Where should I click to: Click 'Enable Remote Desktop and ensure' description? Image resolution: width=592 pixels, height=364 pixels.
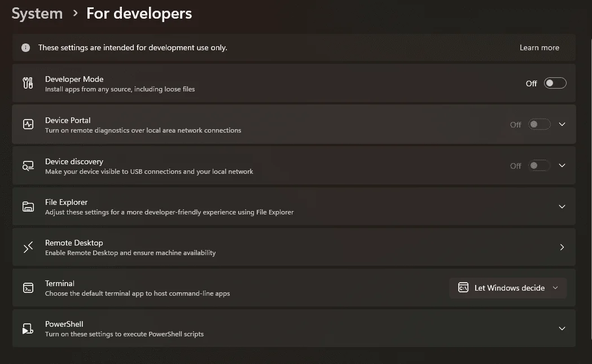click(x=130, y=253)
